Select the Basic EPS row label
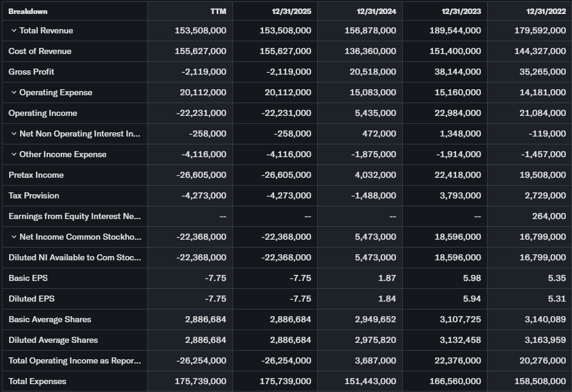 28,279
